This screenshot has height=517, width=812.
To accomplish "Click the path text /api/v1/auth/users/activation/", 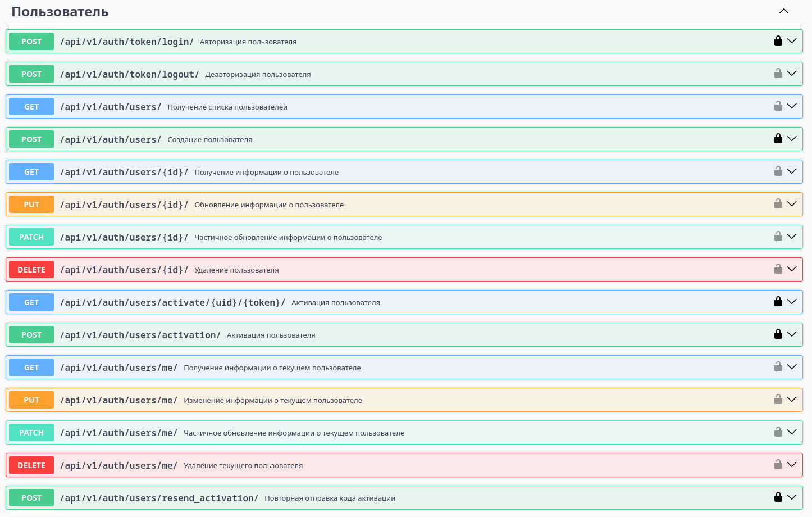I will point(140,335).
